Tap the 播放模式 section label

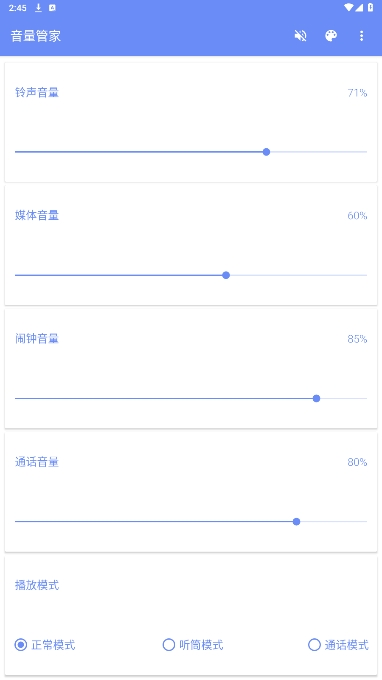[x=37, y=585]
